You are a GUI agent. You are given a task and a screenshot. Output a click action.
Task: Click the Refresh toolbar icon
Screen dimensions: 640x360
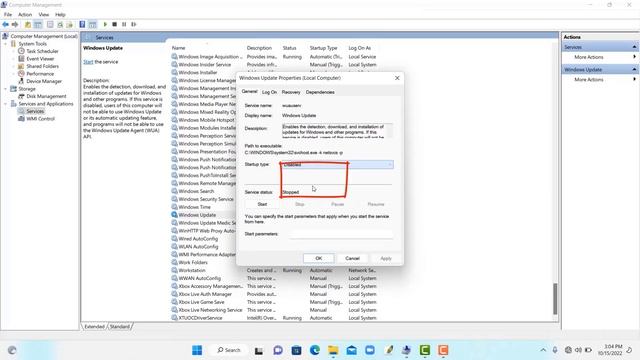pyautogui.click(x=60, y=24)
